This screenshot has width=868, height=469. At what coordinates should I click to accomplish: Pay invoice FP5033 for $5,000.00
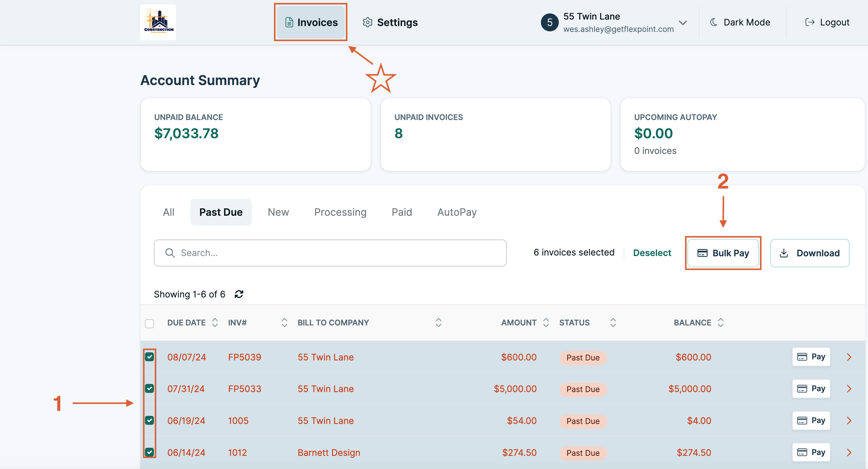coord(811,388)
